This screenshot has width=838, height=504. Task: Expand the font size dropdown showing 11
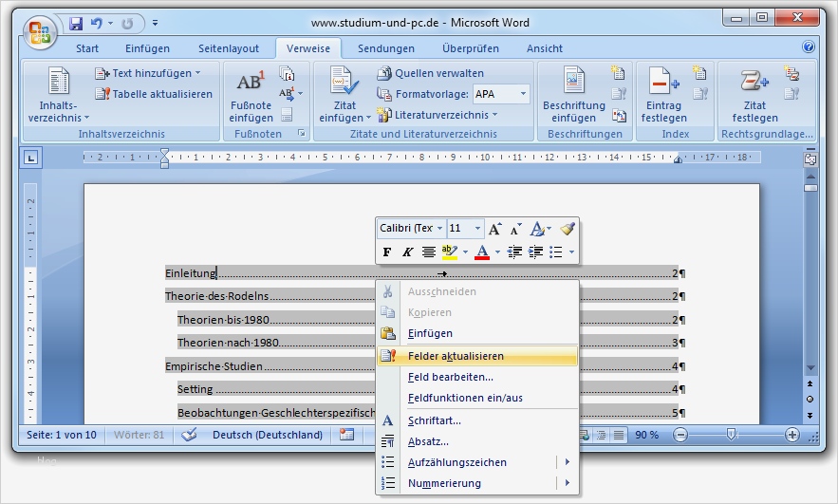[477, 229]
